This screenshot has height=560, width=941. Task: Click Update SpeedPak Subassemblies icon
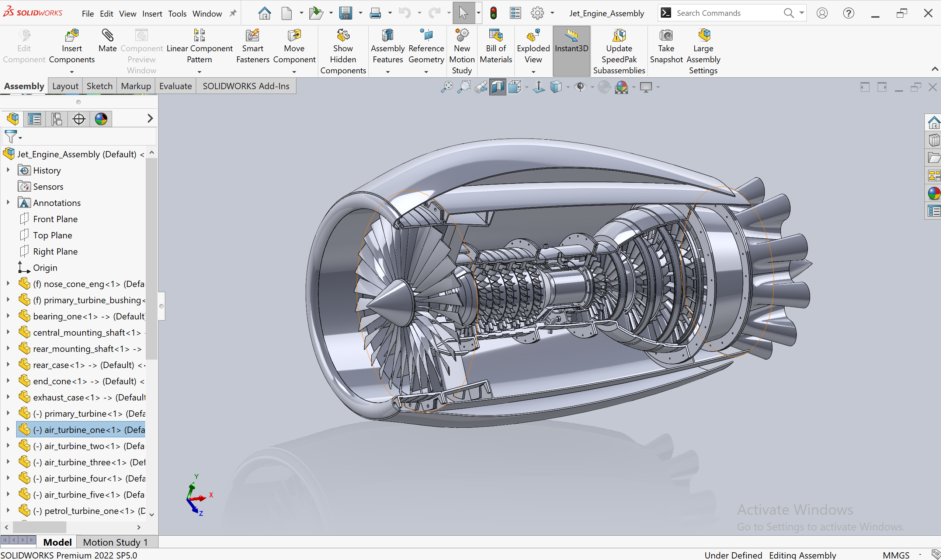619,35
